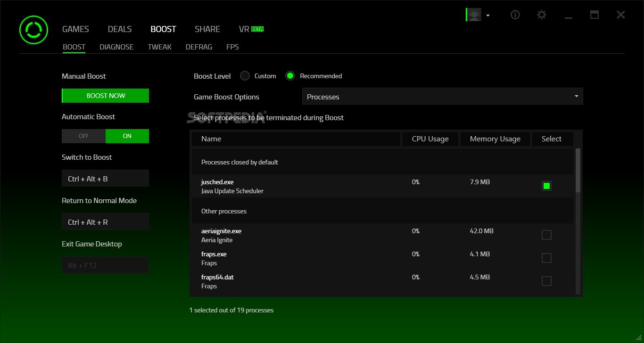Image resolution: width=644 pixels, height=343 pixels.
Task: Click the Razer Cortex logo icon
Action: pyautogui.click(x=33, y=30)
